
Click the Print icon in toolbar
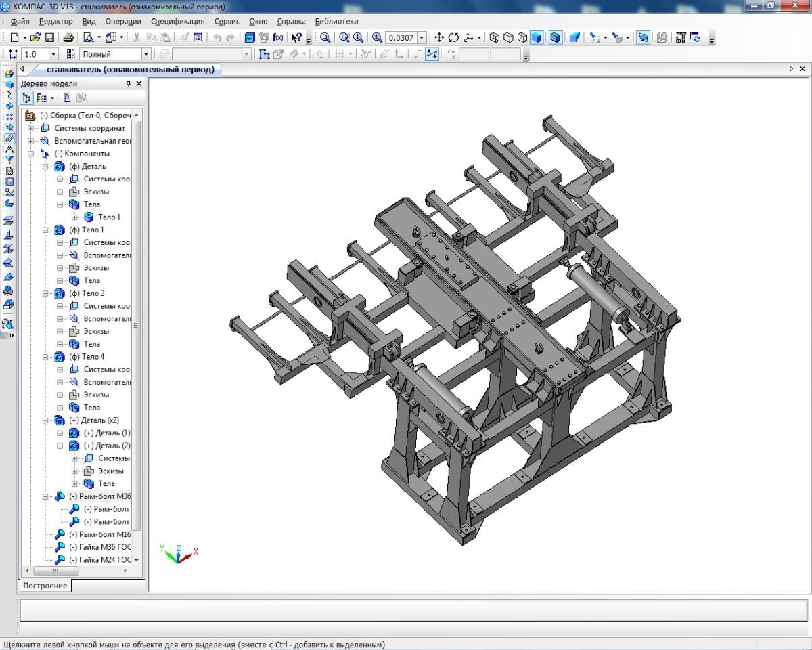(x=68, y=38)
